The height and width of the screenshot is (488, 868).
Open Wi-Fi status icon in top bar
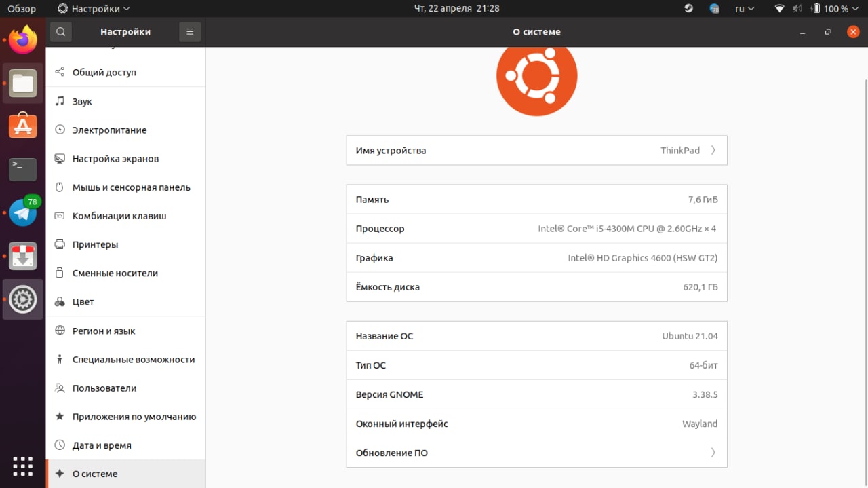click(780, 9)
